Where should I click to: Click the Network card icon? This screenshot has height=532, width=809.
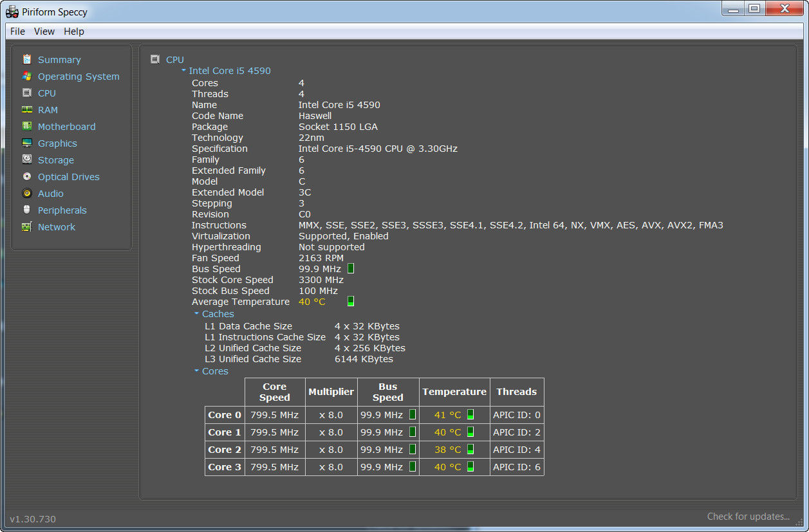pyautogui.click(x=26, y=226)
